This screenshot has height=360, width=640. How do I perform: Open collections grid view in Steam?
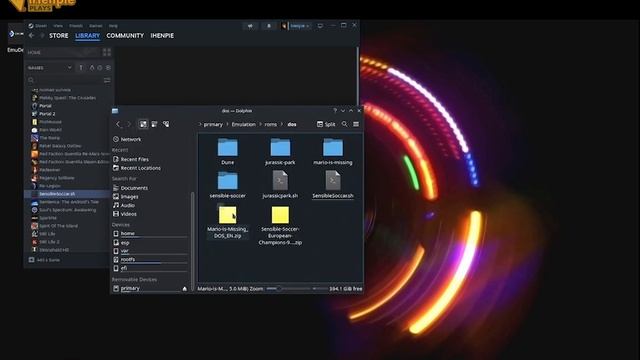click(107, 52)
